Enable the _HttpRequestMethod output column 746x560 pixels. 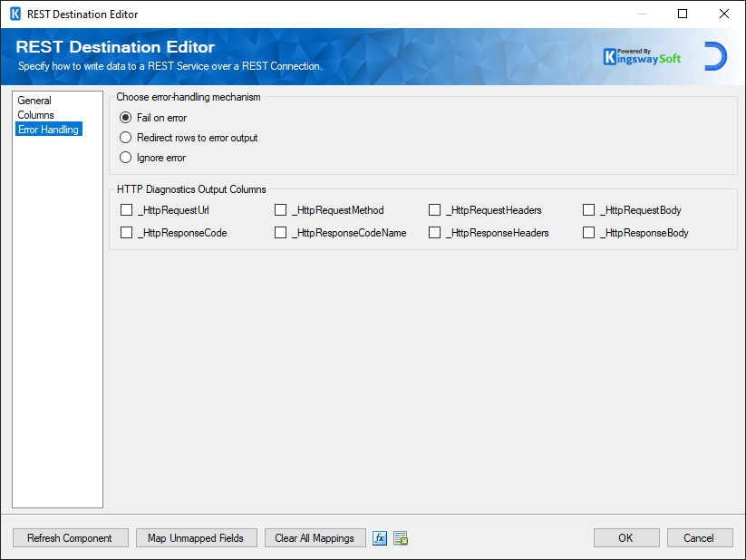(x=281, y=209)
